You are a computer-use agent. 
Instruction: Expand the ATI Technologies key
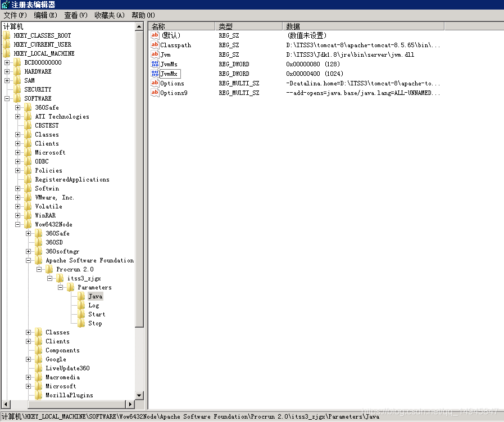click(x=17, y=116)
